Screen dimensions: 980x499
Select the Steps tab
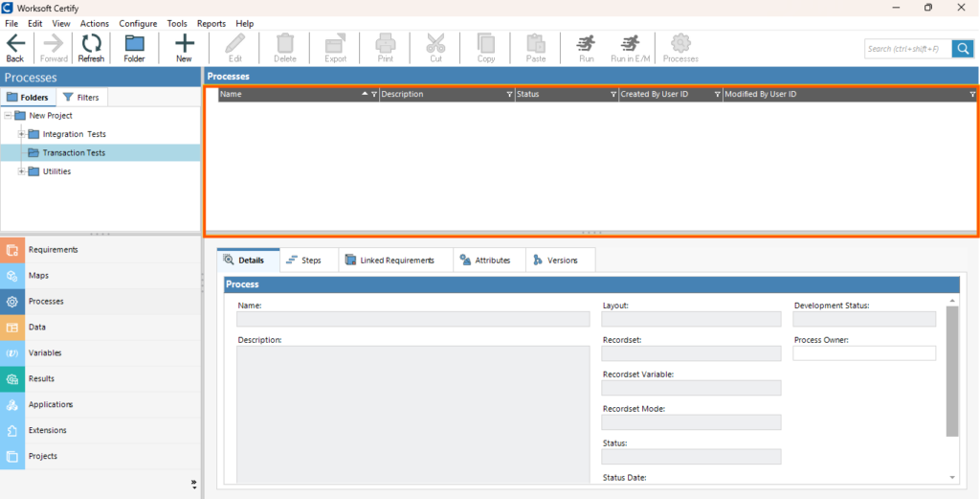click(x=309, y=261)
